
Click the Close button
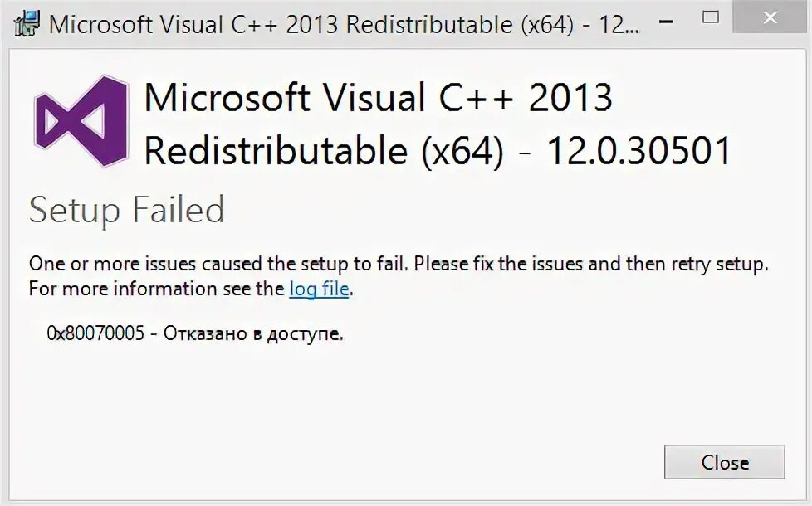point(725,462)
